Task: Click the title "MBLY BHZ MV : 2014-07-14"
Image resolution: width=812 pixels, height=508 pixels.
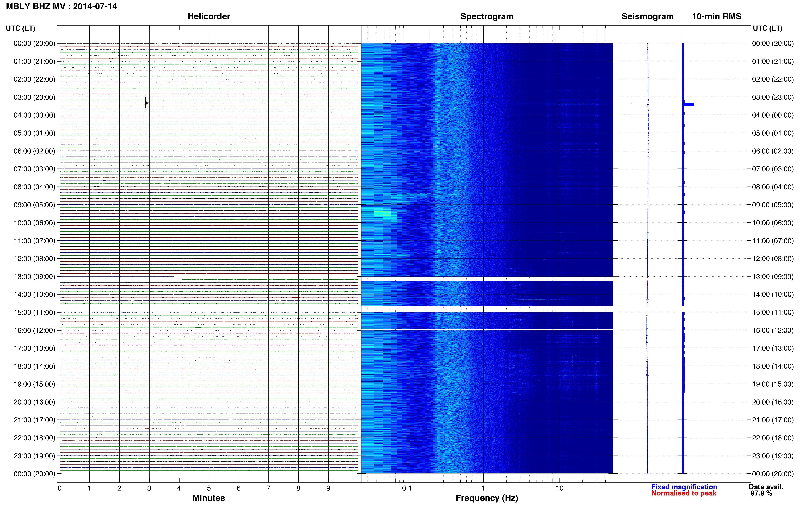Action: point(61,6)
